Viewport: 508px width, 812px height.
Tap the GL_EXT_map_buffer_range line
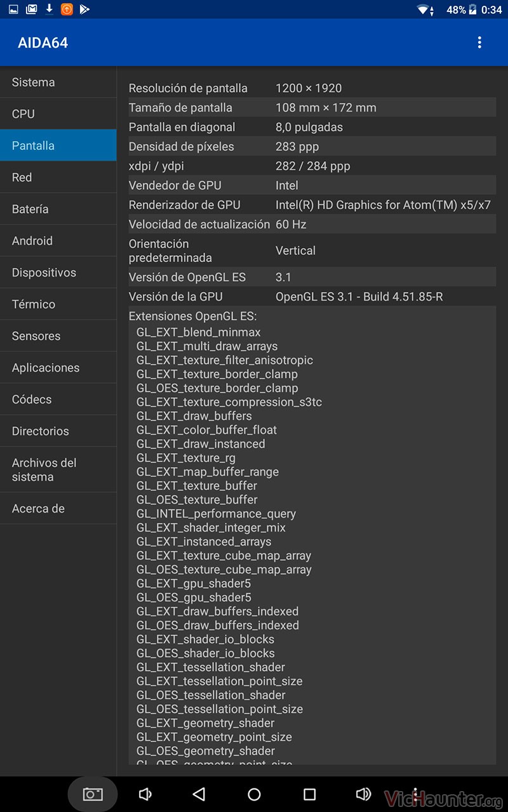coord(208,471)
